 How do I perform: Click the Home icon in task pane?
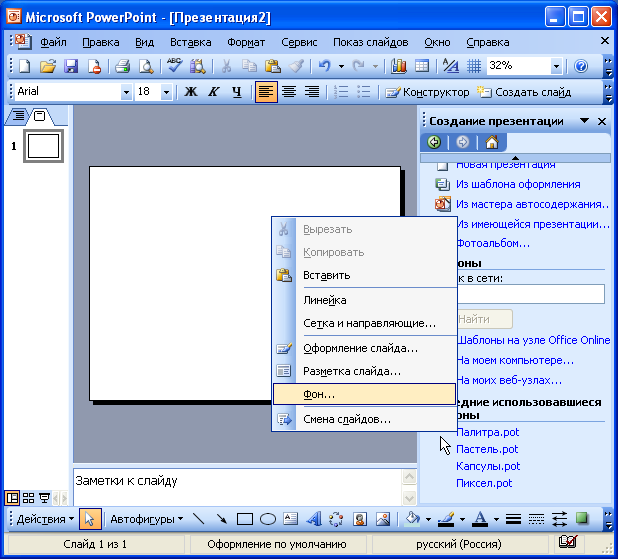pos(492,142)
